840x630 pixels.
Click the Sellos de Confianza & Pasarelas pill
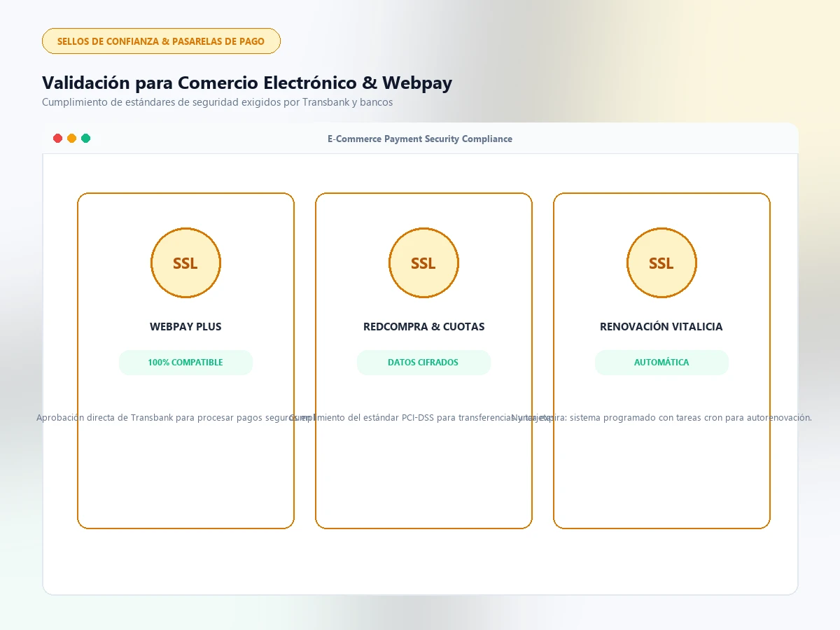(x=161, y=41)
